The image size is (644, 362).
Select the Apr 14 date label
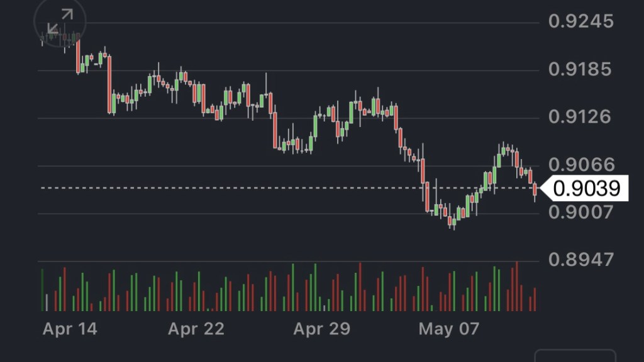70,329
